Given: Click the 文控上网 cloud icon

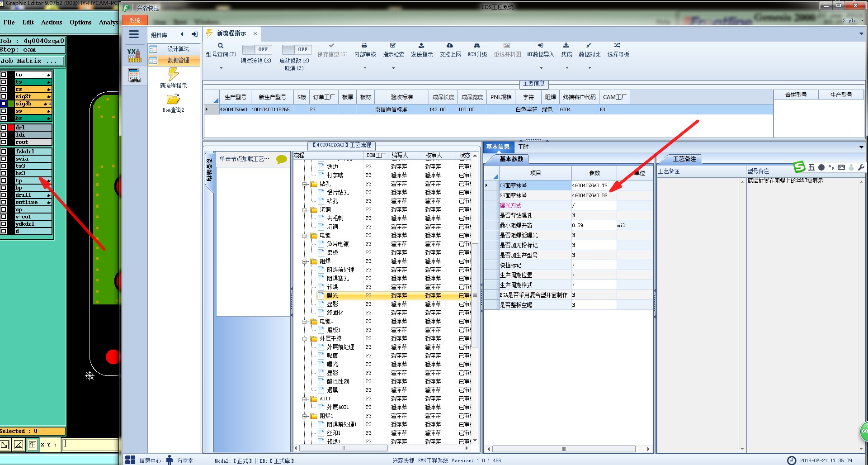Looking at the screenshot, I should (450, 46).
